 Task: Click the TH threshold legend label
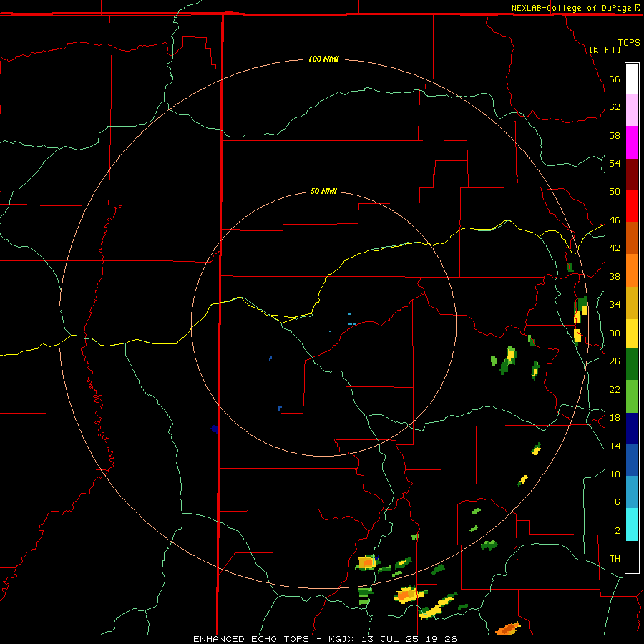615,558
